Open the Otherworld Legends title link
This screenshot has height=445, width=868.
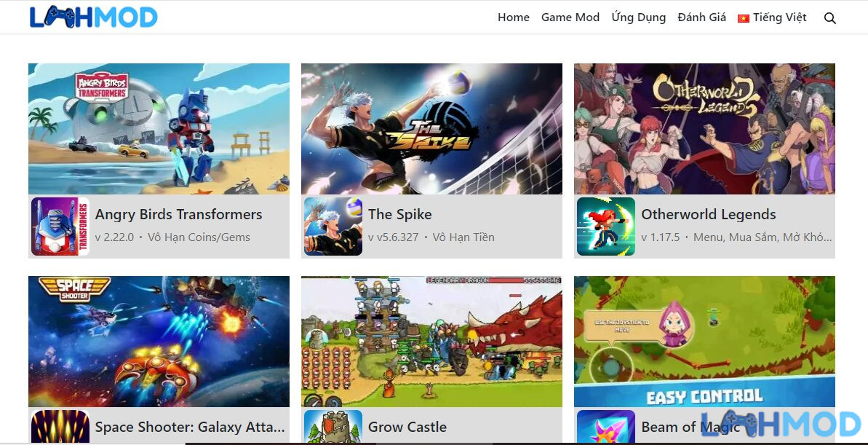(709, 214)
